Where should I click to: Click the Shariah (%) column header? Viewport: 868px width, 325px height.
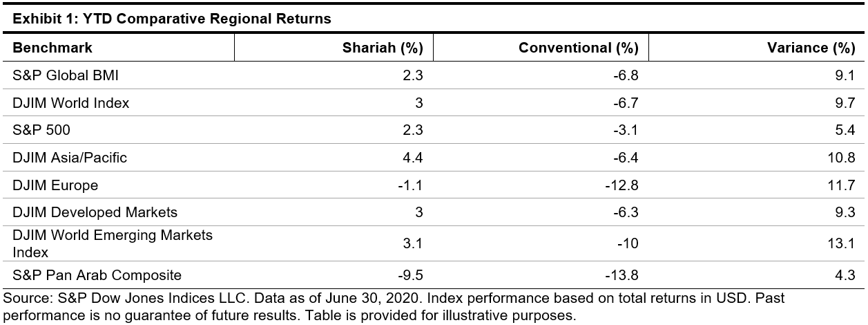click(383, 48)
